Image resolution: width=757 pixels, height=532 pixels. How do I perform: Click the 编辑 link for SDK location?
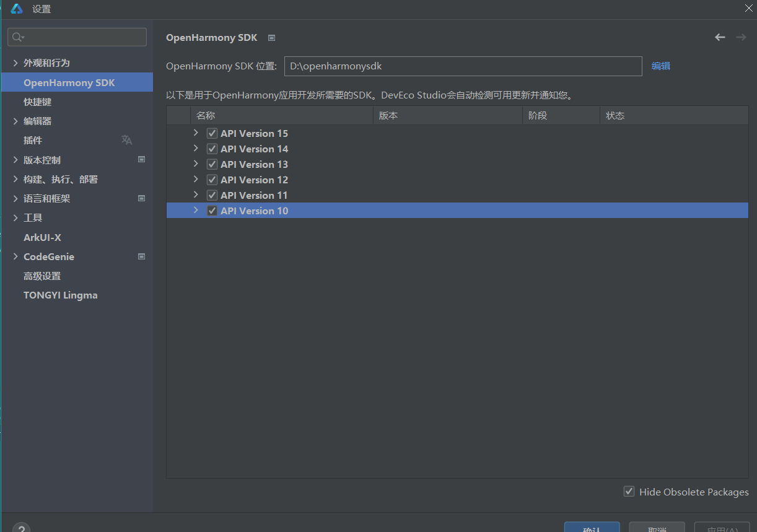(661, 66)
